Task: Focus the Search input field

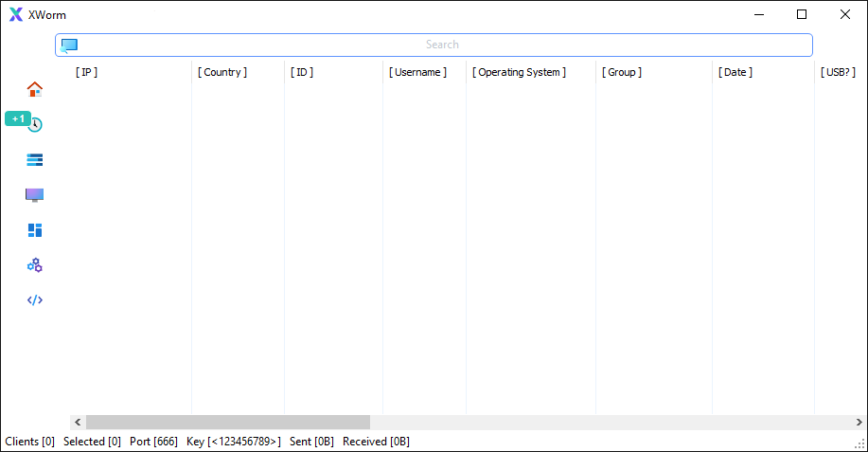Action: click(x=441, y=45)
